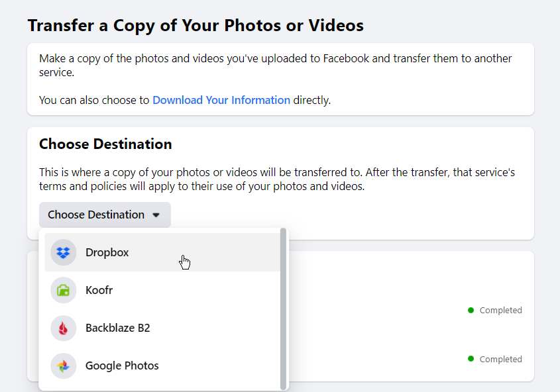Open the Download Your Information link
The image size is (560, 392).
(221, 100)
